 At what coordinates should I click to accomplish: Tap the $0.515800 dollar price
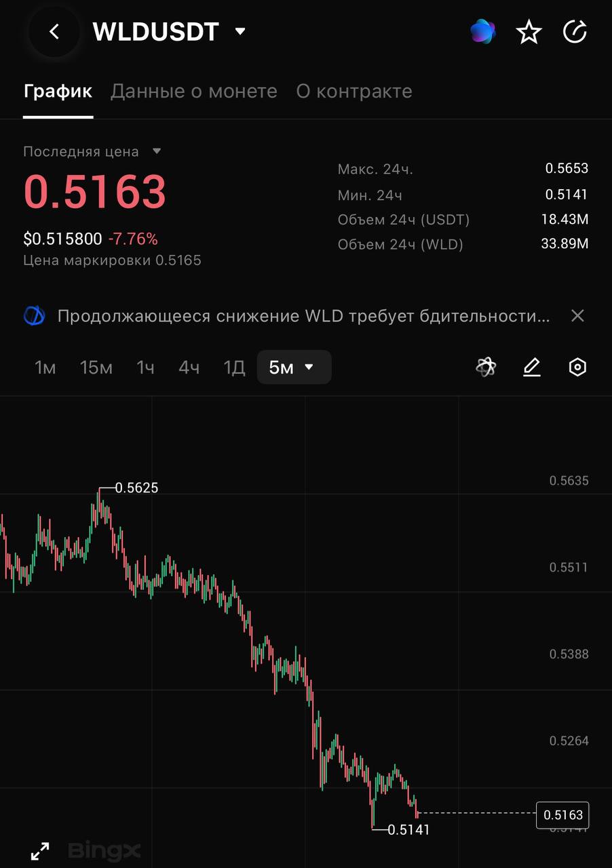[62, 239]
